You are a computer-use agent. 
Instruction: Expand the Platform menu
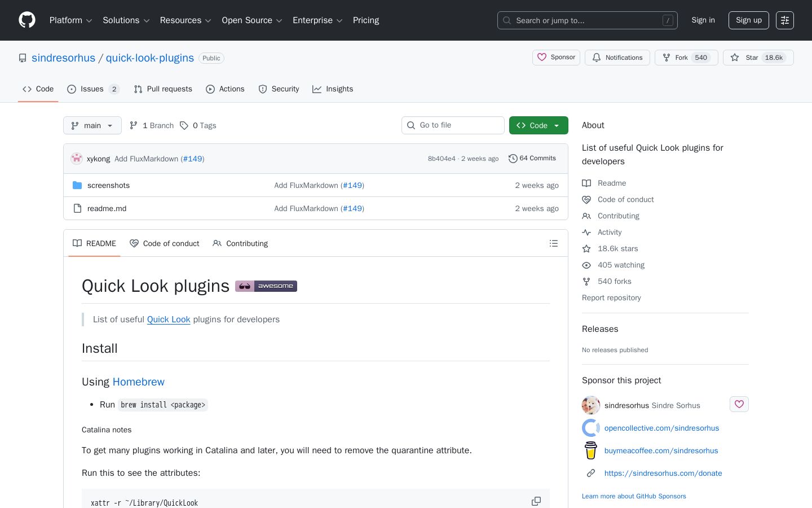[71, 20]
